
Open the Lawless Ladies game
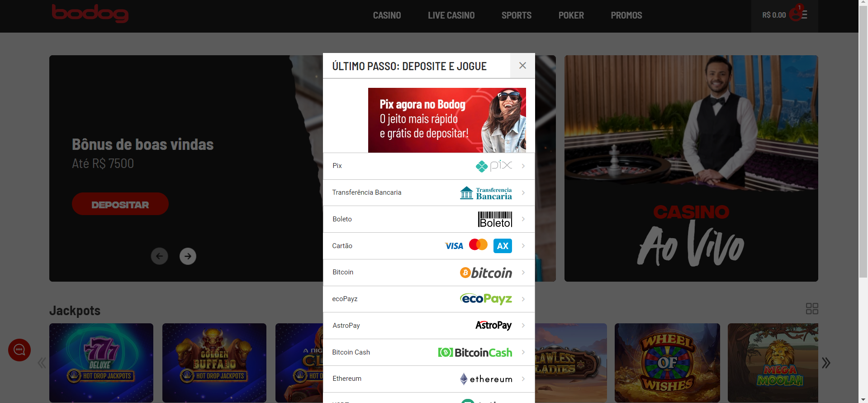click(571, 363)
